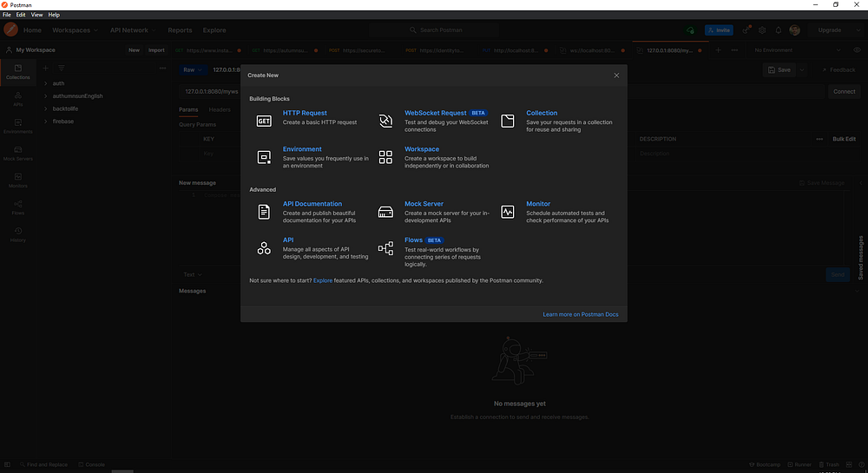Open the Monitor icon
The height and width of the screenshot is (473, 868).
[x=508, y=212]
